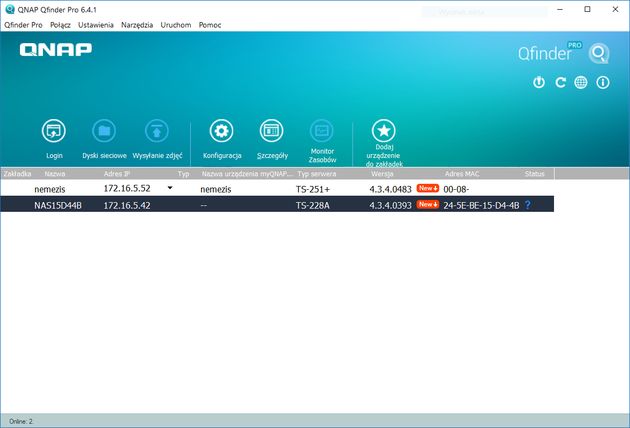Click version 4.3.4.0393
630x428 pixels.
pyautogui.click(x=391, y=205)
